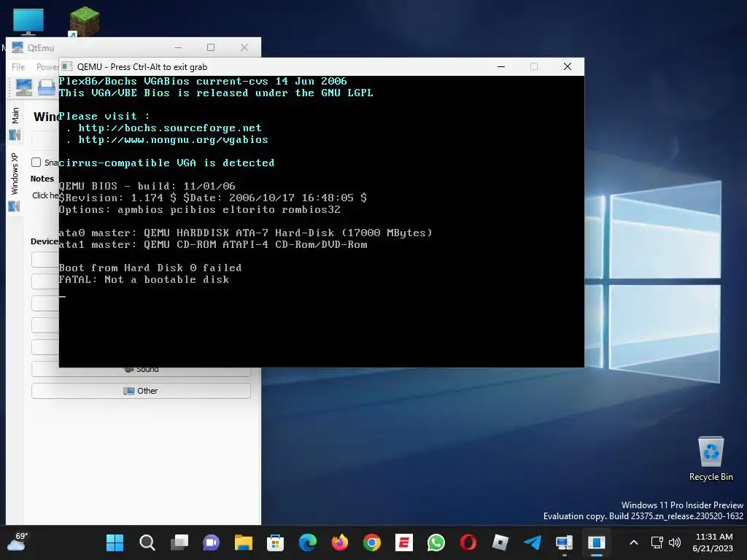The width and height of the screenshot is (747, 560).
Task: Select the monitor desktop icon at top left
Action: pos(28,22)
